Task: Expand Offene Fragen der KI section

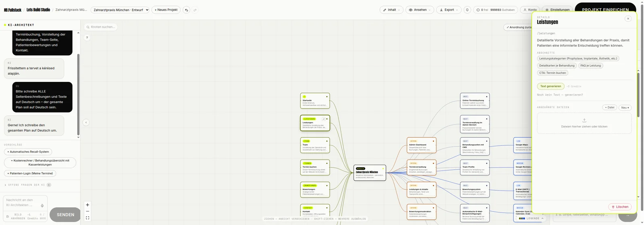Action: point(27,185)
